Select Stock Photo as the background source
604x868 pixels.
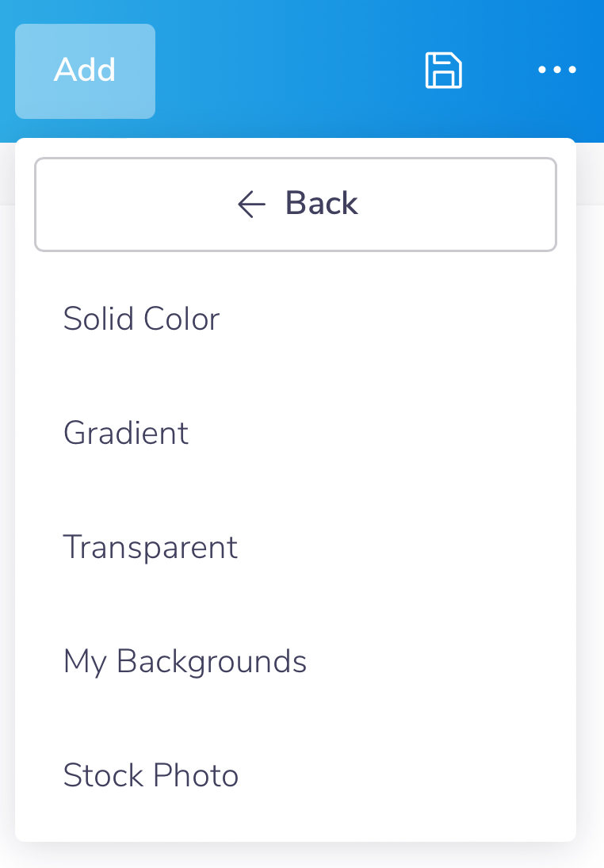point(296,775)
